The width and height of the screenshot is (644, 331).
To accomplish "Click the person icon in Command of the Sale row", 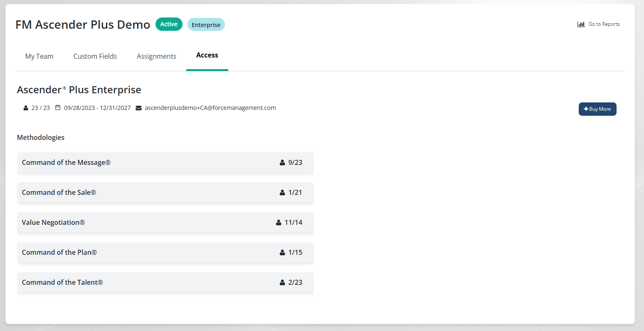I will 282,192.
